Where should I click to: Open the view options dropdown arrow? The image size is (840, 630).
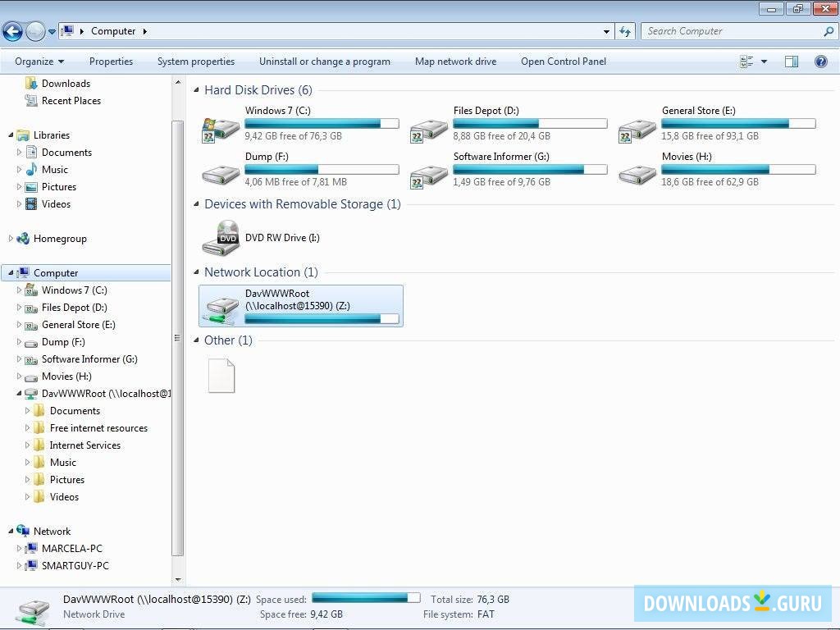click(x=764, y=62)
